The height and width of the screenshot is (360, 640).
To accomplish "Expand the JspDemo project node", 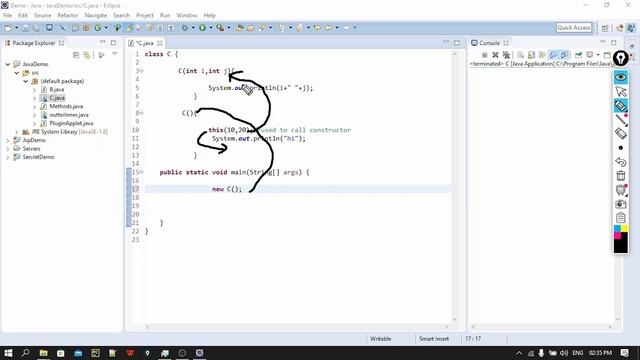I will pos(8,140).
